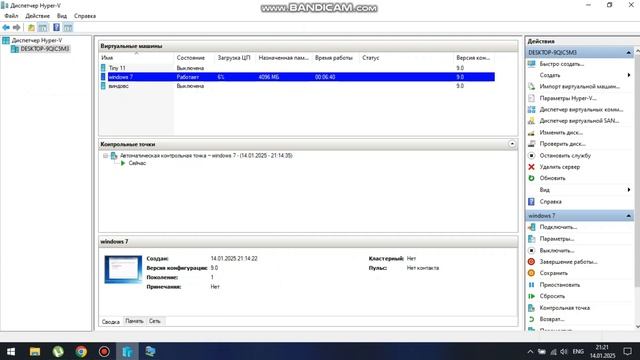Go forward with the right arrow toolbar icon
Image resolution: width=640 pixels, height=360 pixels.
(17, 27)
